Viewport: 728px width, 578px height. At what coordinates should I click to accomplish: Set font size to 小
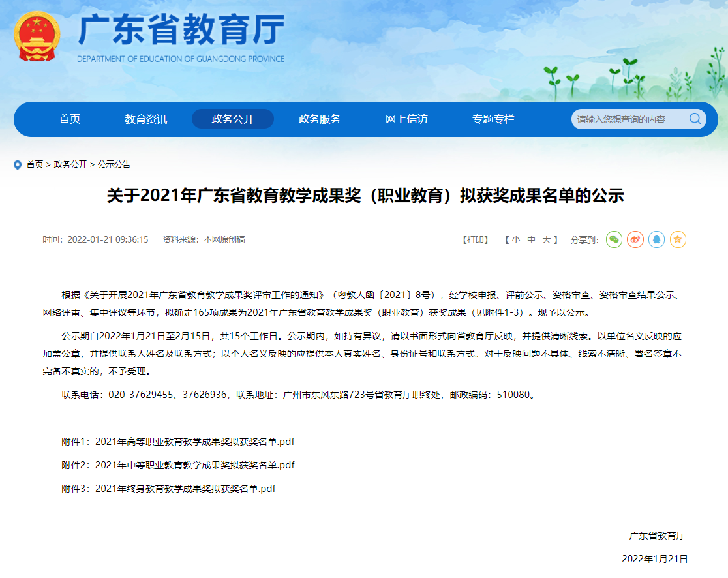[x=515, y=239]
